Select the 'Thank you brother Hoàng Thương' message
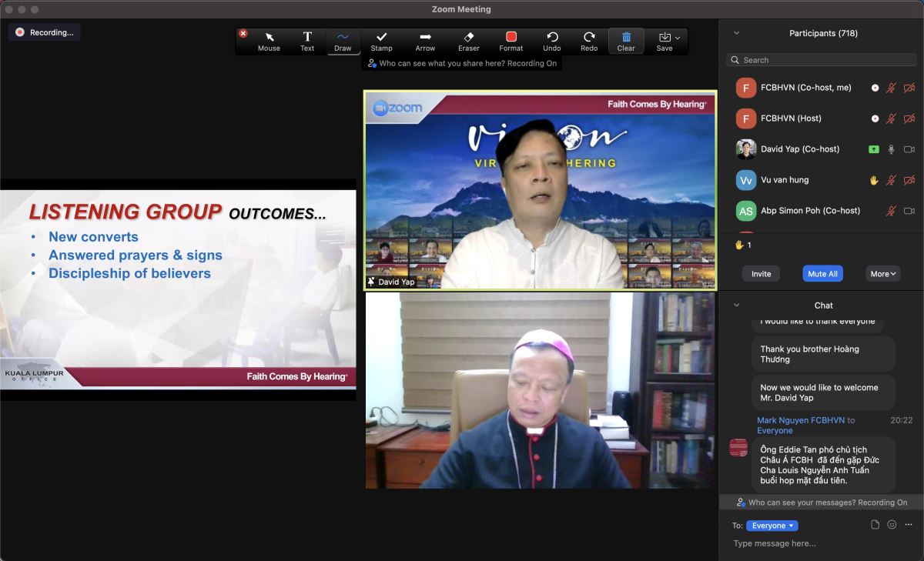This screenshot has height=561, width=924. (823, 354)
